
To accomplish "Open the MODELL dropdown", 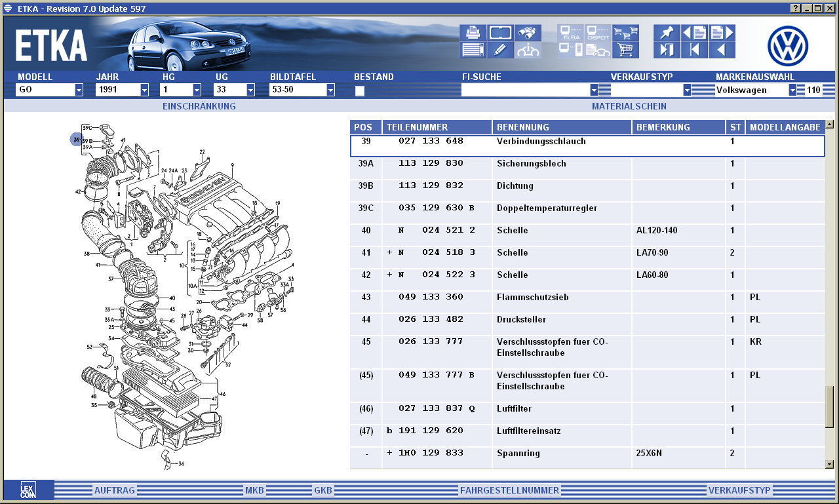I will [x=79, y=90].
